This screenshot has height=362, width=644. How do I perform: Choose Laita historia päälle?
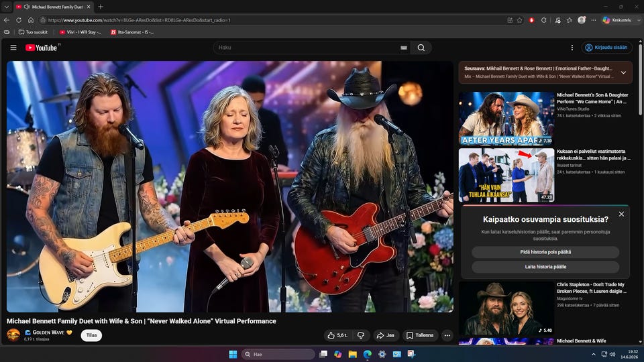545,267
